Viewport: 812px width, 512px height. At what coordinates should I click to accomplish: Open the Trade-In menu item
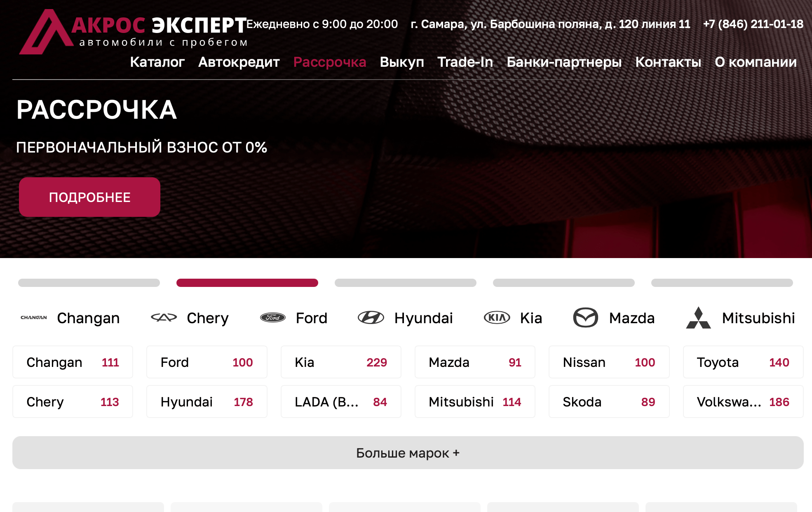point(465,62)
